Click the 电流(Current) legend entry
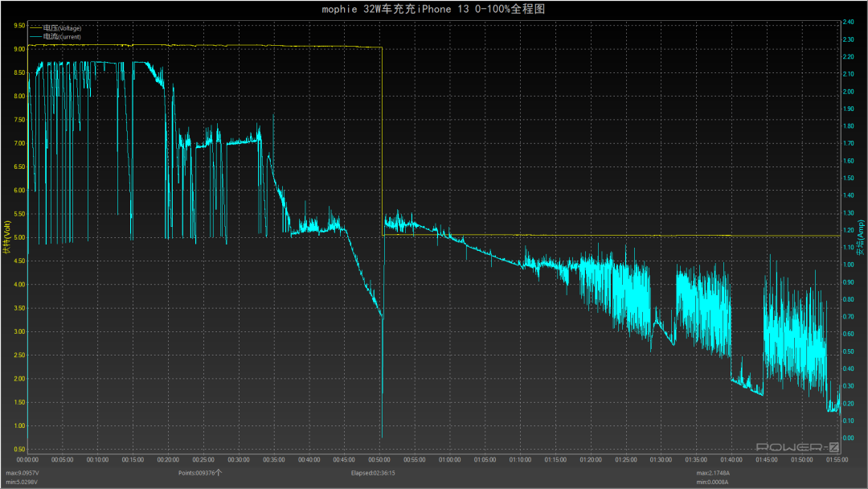This screenshot has width=868, height=489. tap(55, 36)
